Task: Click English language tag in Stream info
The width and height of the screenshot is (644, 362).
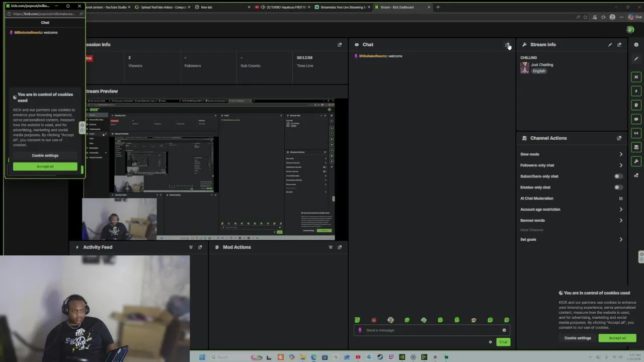Action: 539,71
